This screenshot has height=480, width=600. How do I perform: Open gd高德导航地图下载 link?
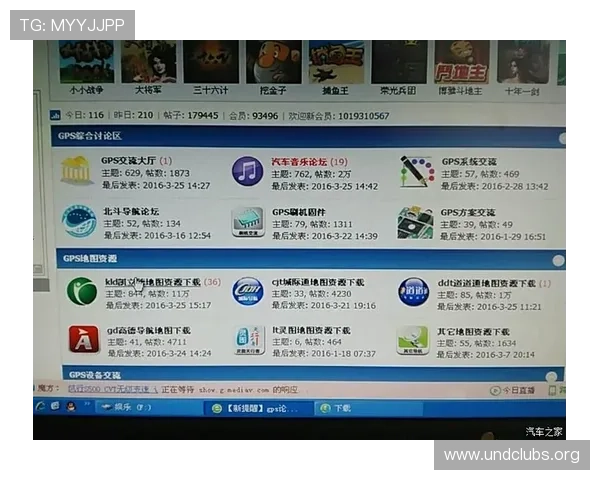click(149, 331)
